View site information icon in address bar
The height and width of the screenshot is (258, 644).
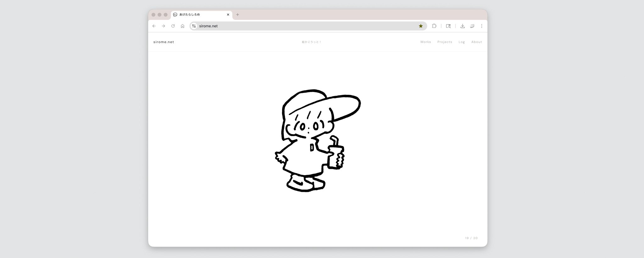194,26
